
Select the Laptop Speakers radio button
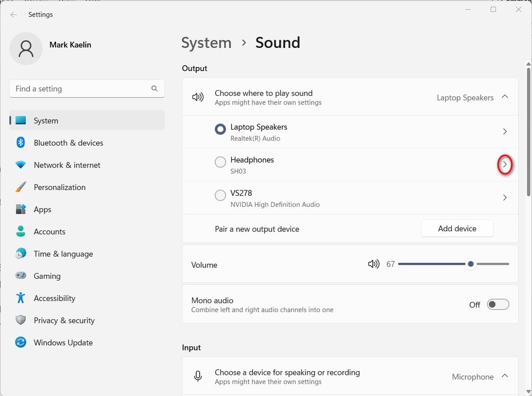pos(220,129)
